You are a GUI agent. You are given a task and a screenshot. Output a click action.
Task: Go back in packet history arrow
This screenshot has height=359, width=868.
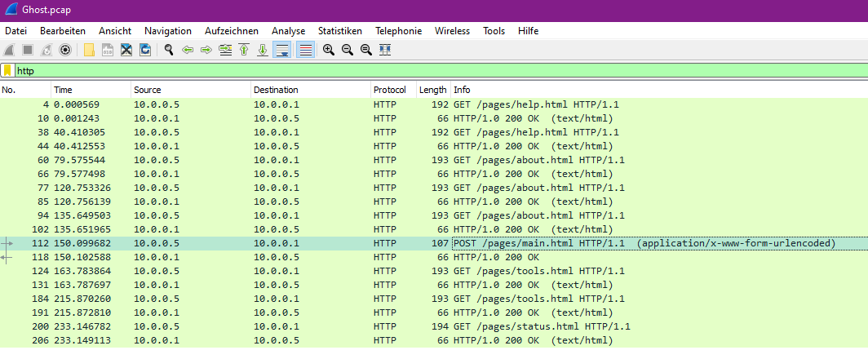[188, 50]
